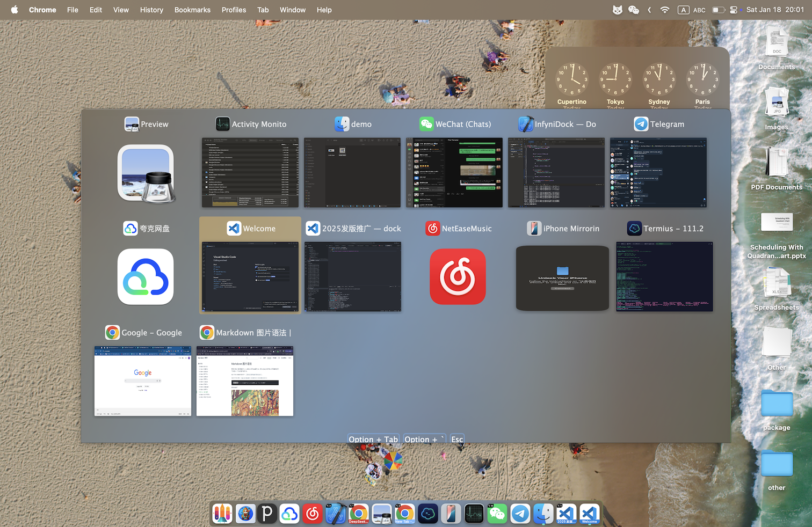
Task: Select the InfyniDock Xcode window thumbnail
Action: point(556,173)
